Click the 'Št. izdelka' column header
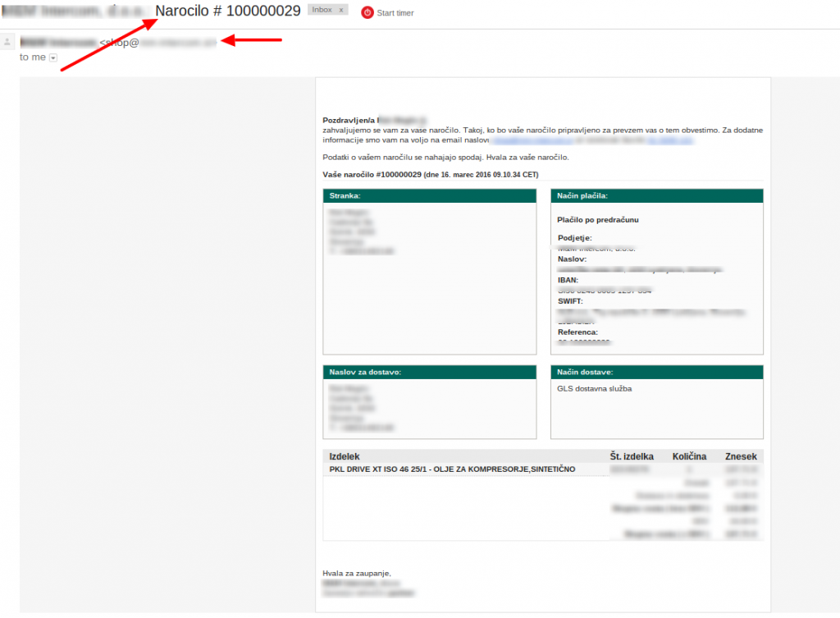The height and width of the screenshot is (618, 840). click(631, 456)
